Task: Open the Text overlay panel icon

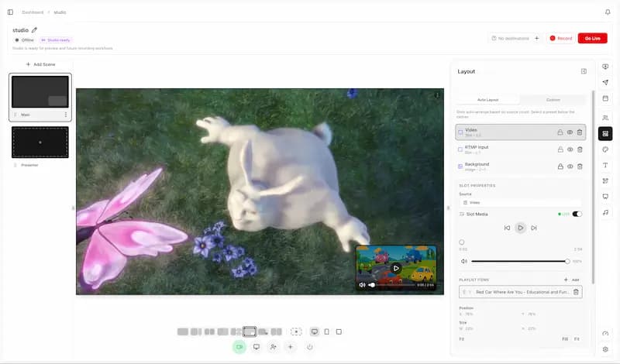Action: click(x=605, y=165)
